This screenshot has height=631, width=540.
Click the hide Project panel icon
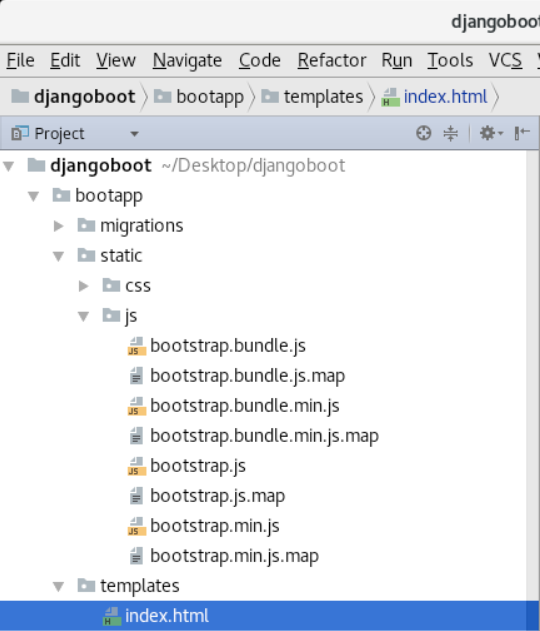[522, 133]
